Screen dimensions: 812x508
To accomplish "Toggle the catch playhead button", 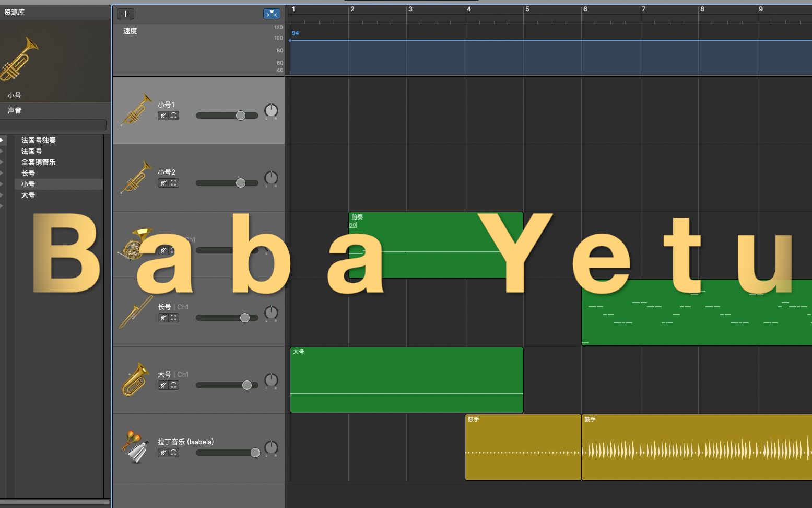I will pos(272,14).
